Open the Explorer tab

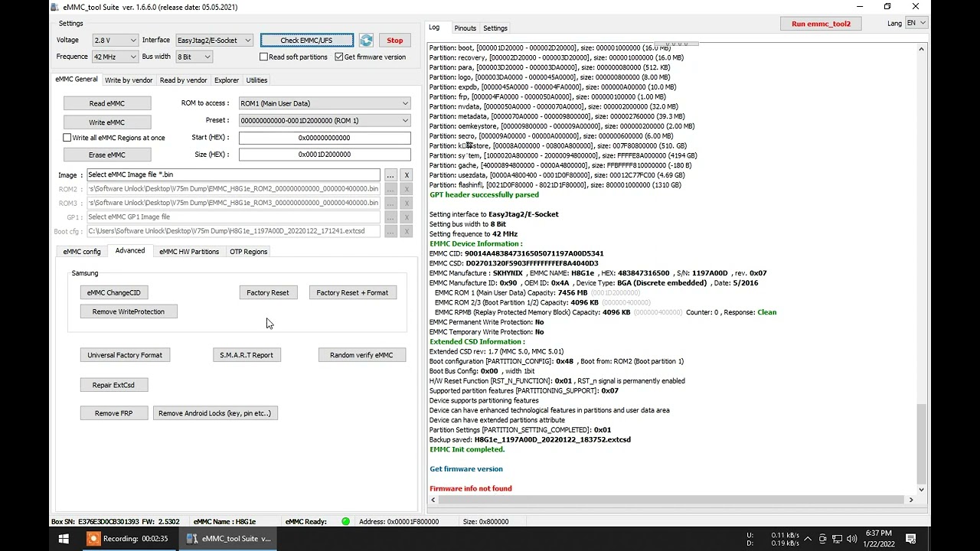pyautogui.click(x=227, y=80)
